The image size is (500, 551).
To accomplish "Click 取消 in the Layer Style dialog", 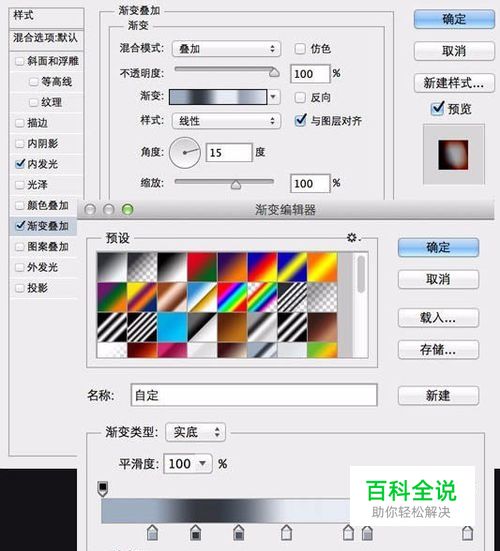I will [454, 51].
